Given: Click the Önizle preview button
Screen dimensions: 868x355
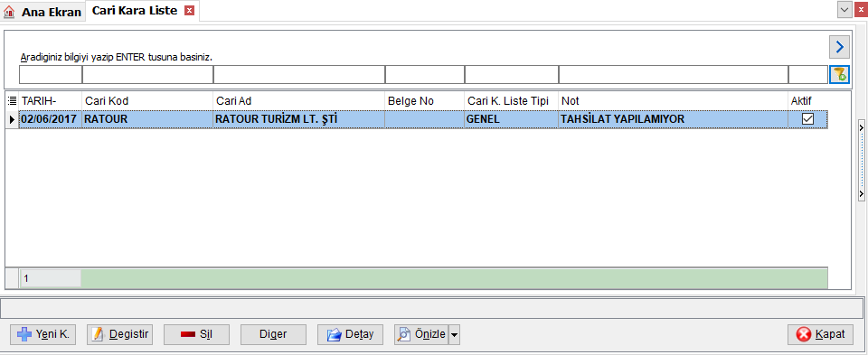Looking at the screenshot, I should [420, 334].
